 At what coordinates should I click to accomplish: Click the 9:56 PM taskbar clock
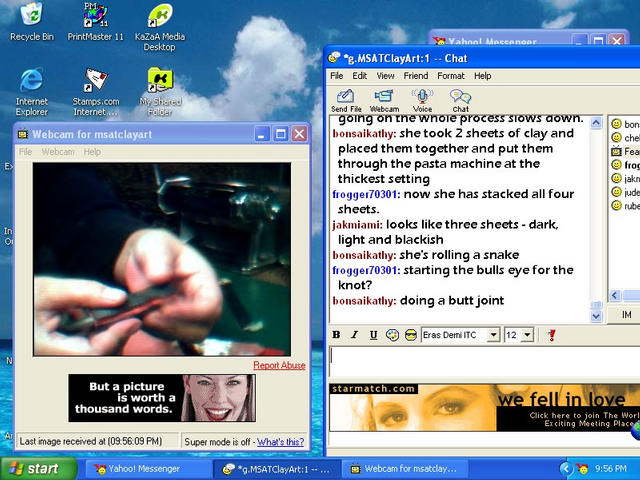pos(611,469)
